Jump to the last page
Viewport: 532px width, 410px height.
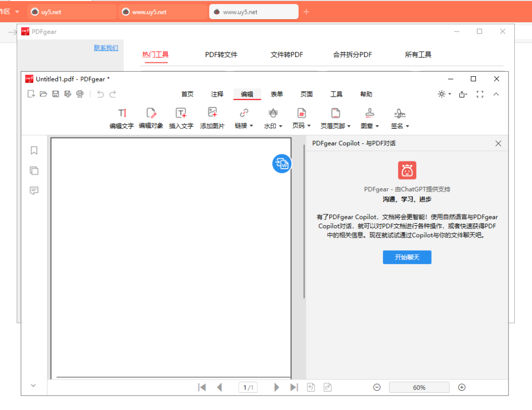(294, 387)
